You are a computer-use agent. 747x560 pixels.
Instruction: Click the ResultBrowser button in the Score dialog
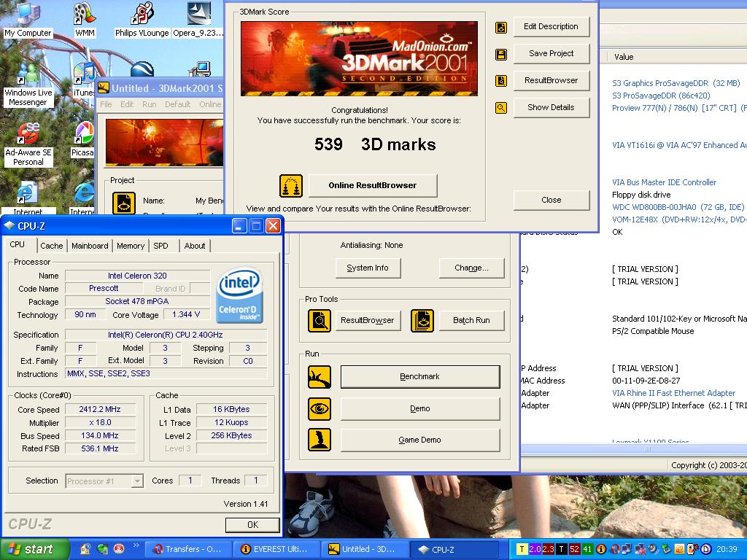pyautogui.click(x=551, y=80)
